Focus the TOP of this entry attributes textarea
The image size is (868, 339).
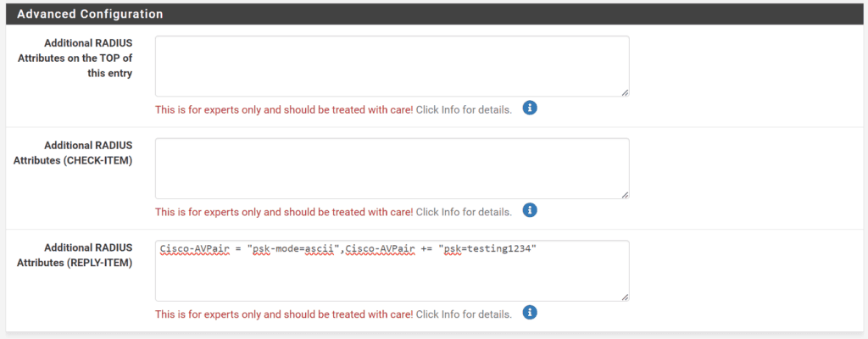tap(392, 66)
